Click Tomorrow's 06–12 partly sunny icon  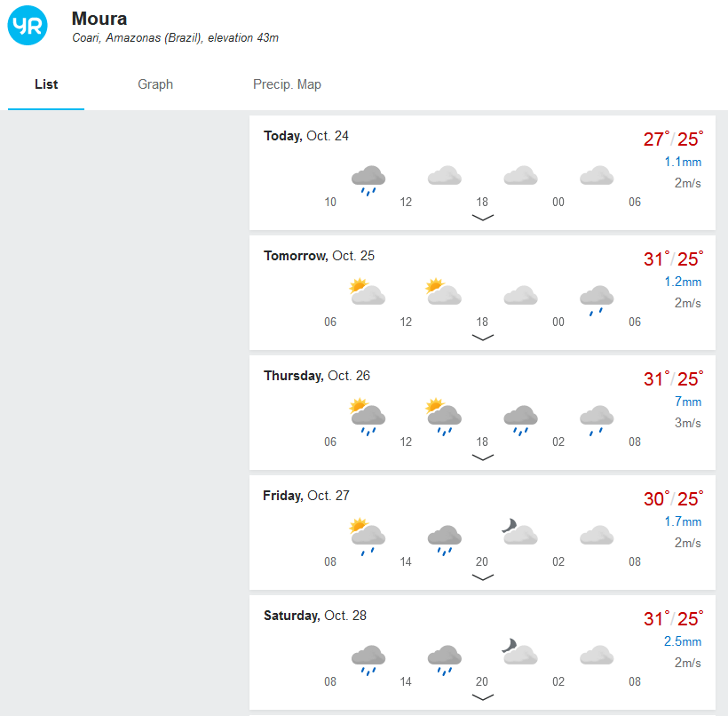click(368, 291)
